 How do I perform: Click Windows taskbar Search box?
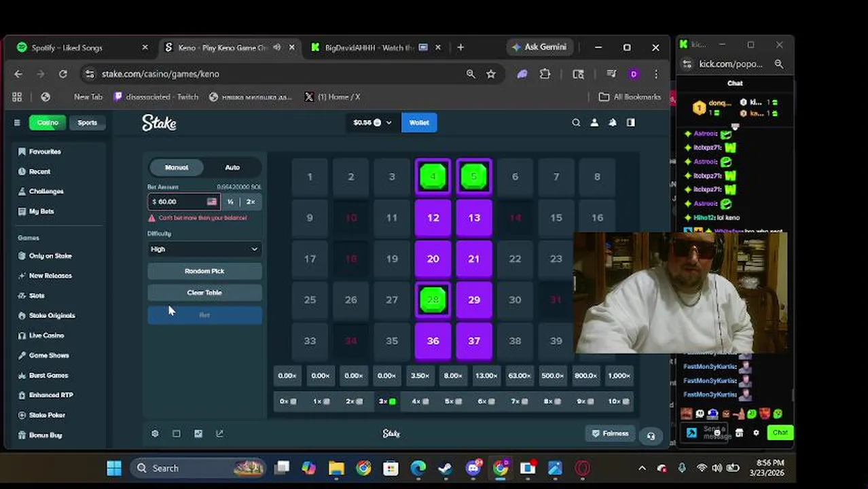tap(199, 468)
